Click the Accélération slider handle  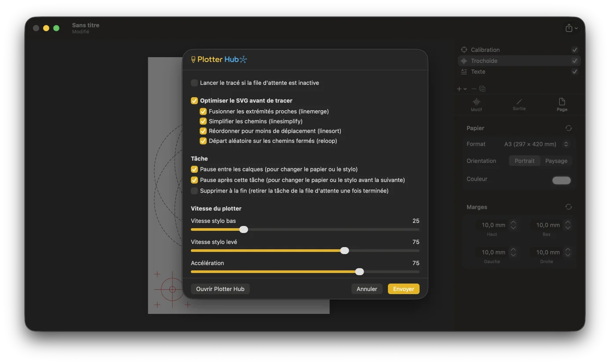click(360, 272)
